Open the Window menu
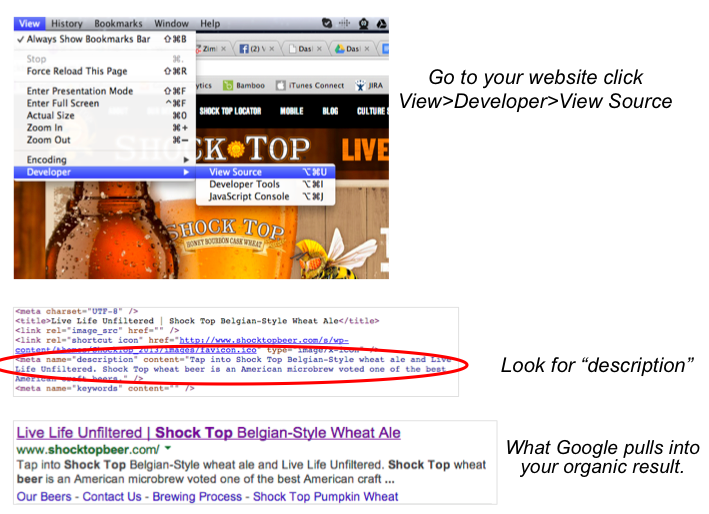Image resolution: width=709 pixels, height=514 pixels. pyautogui.click(x=171, y=24)
